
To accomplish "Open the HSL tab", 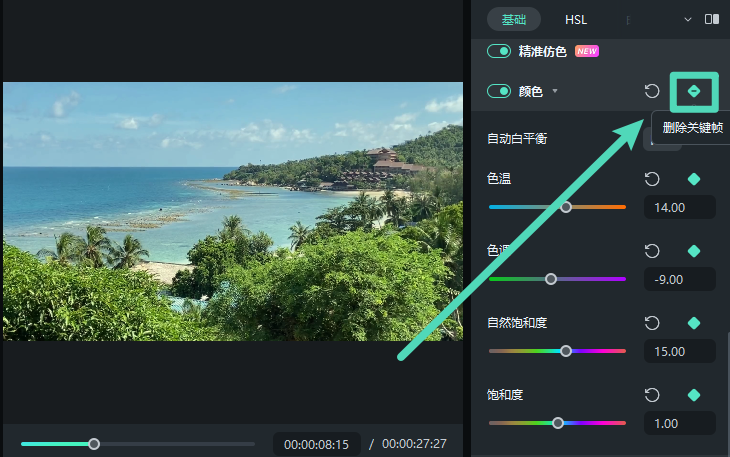I will [x=576, y=20].
